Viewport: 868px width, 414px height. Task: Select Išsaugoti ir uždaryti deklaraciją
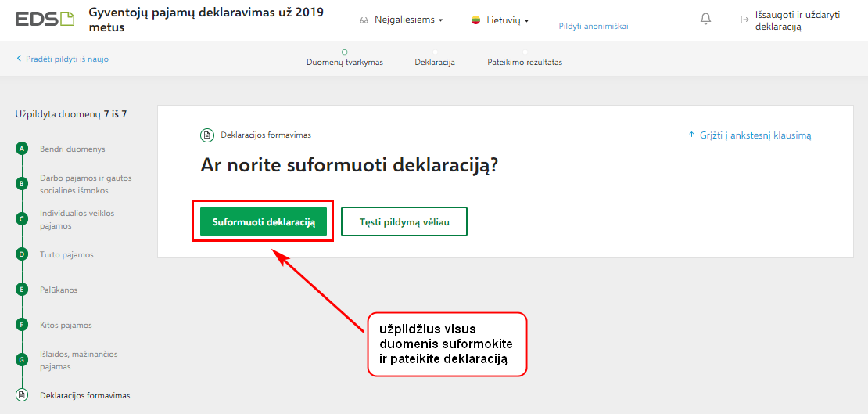(x=791, y=20)
